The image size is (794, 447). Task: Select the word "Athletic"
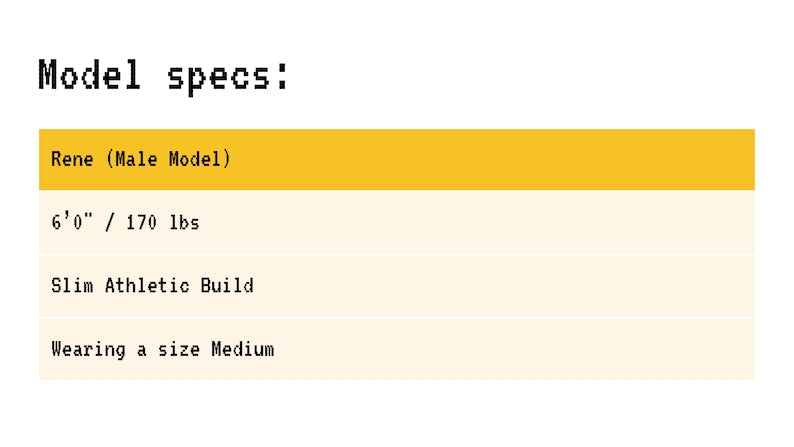pos(147,286)
